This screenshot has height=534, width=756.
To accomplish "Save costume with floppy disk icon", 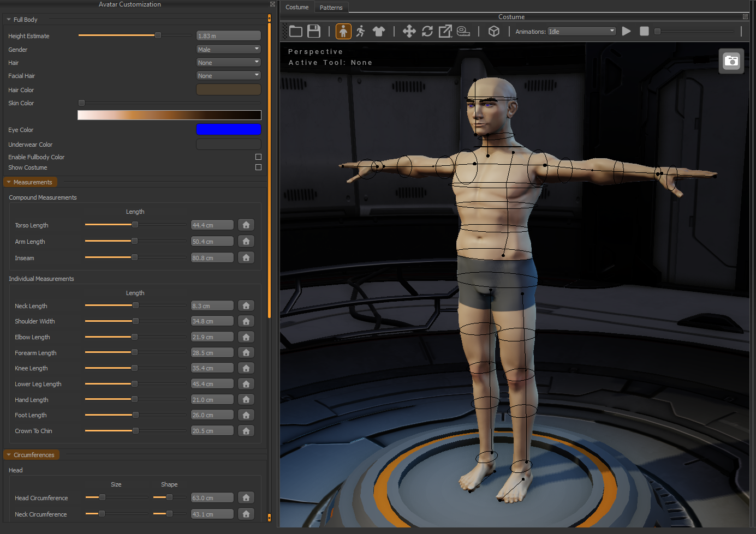I will click(314, 31).
